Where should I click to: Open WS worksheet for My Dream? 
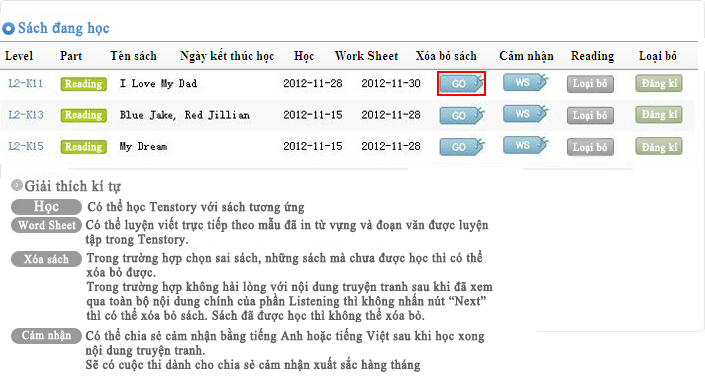tap(526, 145)
